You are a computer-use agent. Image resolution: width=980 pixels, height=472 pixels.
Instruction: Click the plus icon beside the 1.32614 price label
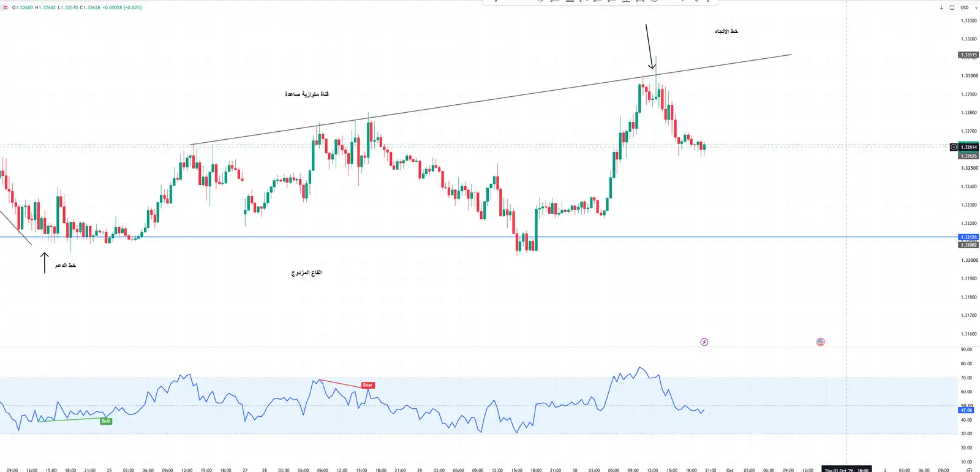point(954,147)
